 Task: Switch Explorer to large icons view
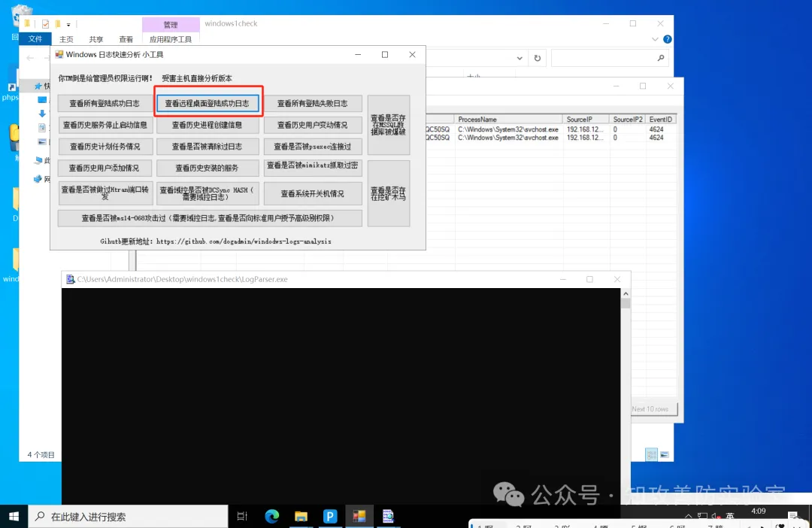click(665, 454)
